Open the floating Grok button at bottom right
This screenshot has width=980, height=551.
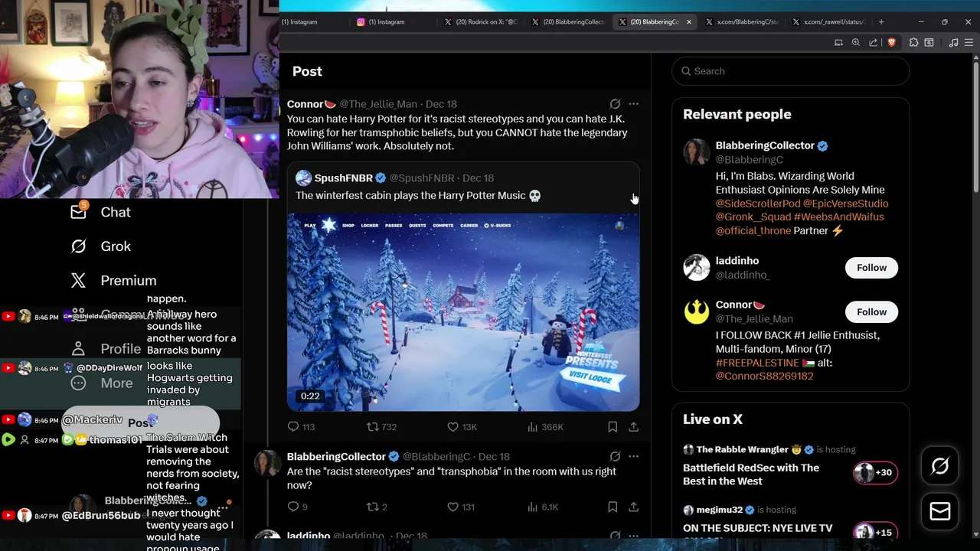pyautogui.click(x=940, y=466)
